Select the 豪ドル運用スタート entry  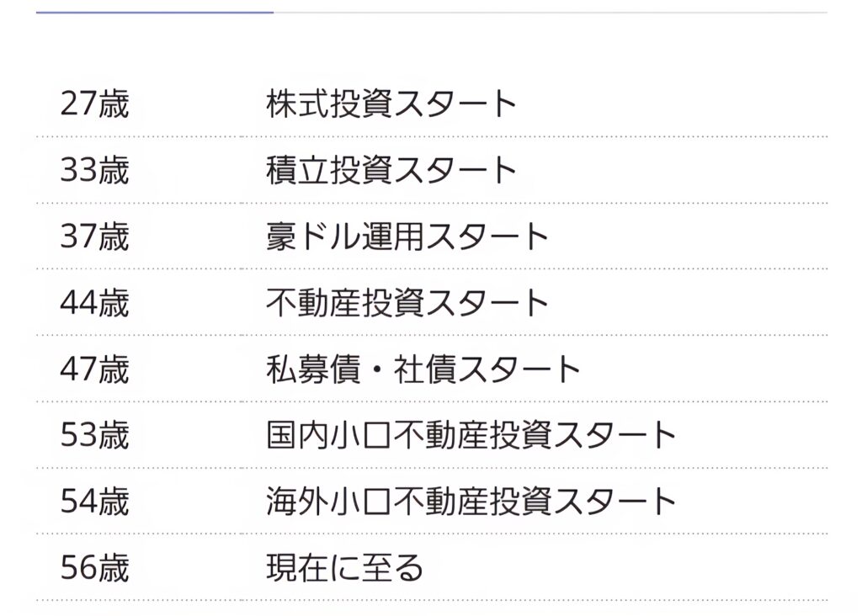click(407, 237)
